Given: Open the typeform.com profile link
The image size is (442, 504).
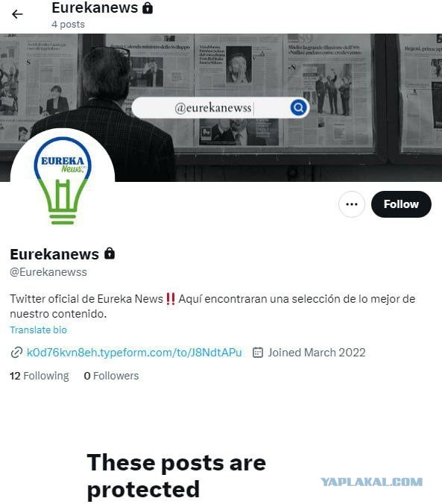Looking at the screenshot, I should (134, 353).
